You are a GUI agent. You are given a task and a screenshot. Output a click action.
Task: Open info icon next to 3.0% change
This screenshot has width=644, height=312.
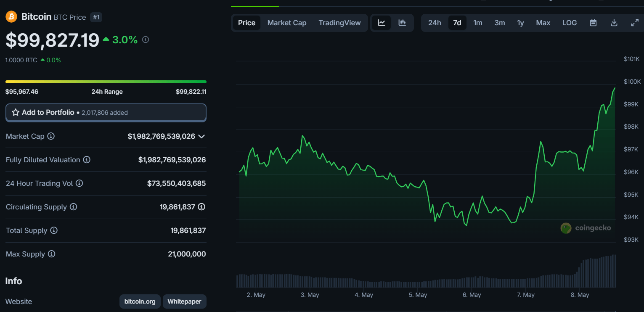click(146, 40)
